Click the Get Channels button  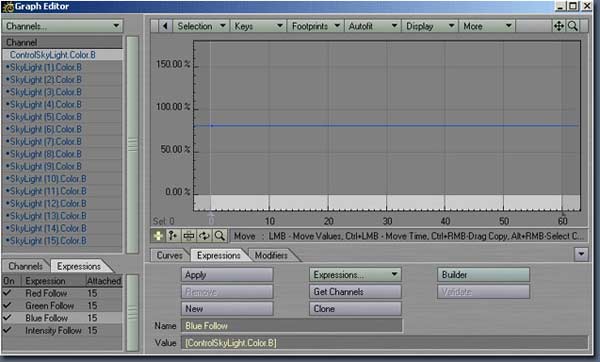[x=355, y=292]
